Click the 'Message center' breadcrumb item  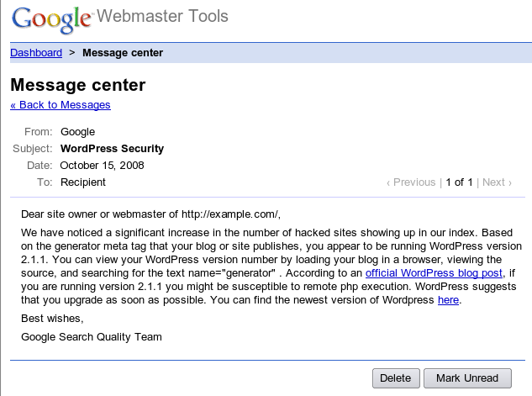click(x=123, y=53)
